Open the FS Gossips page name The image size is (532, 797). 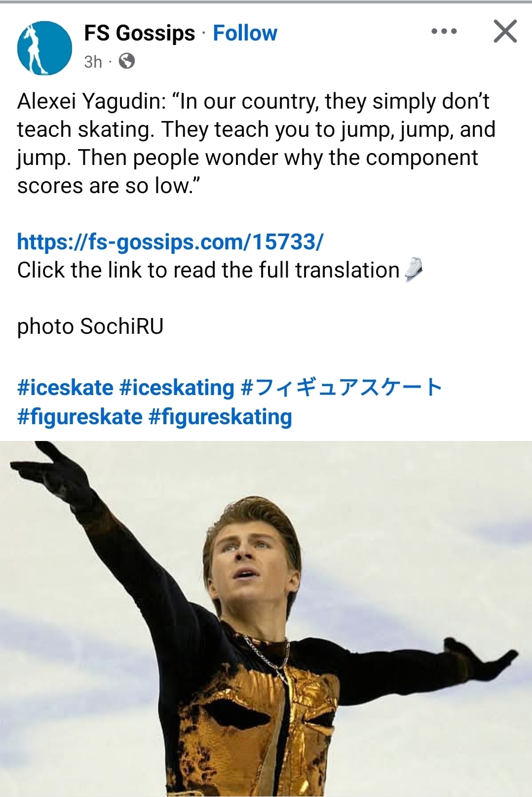pyautogui.click(x=140, y=33)
